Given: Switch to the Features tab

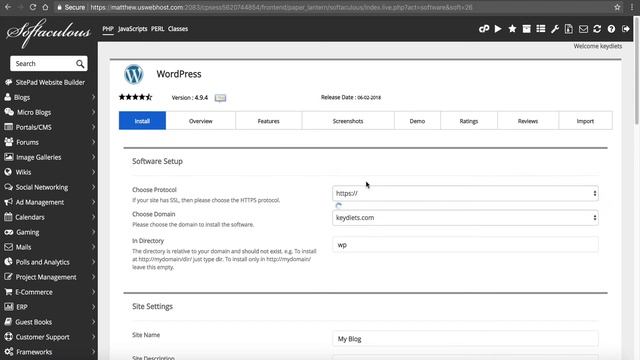Looking at the screenshot, I should pos(269,121).
